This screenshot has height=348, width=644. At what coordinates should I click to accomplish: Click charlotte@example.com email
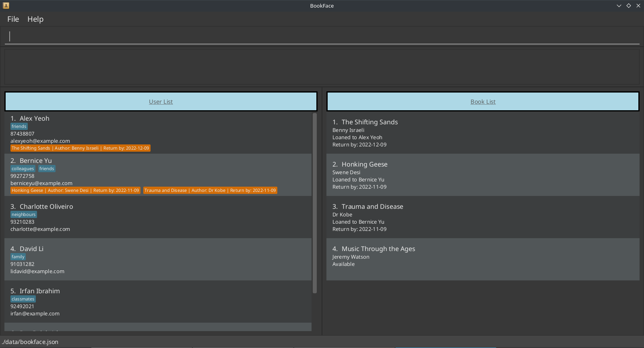tap(40, 229)
